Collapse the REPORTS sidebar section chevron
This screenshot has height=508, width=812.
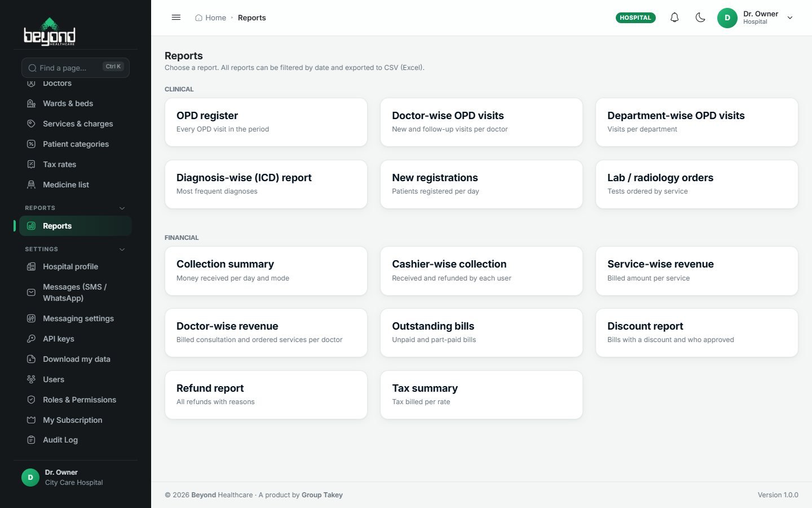[x=122, y=208]
